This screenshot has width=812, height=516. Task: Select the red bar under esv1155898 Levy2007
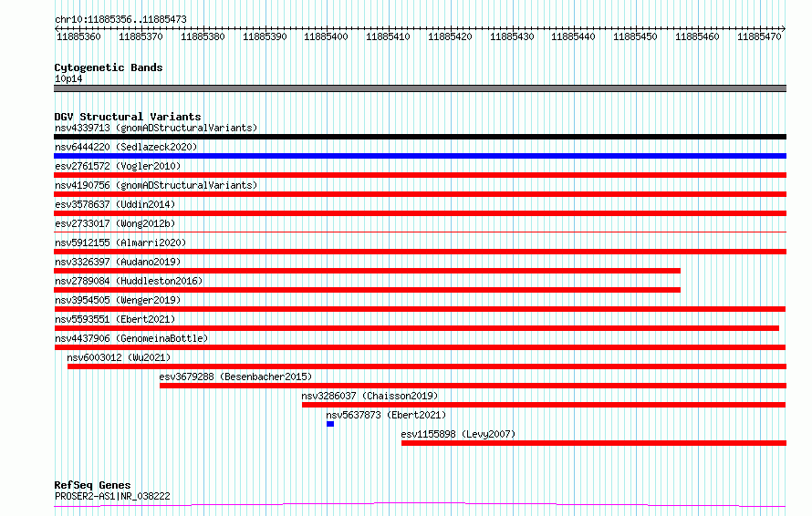(594, 443)
